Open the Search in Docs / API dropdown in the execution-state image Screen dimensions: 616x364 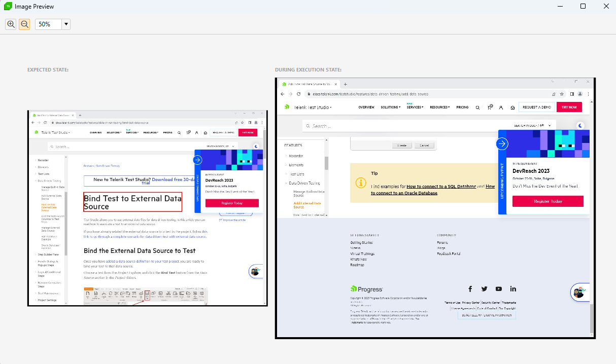[532, 125]
